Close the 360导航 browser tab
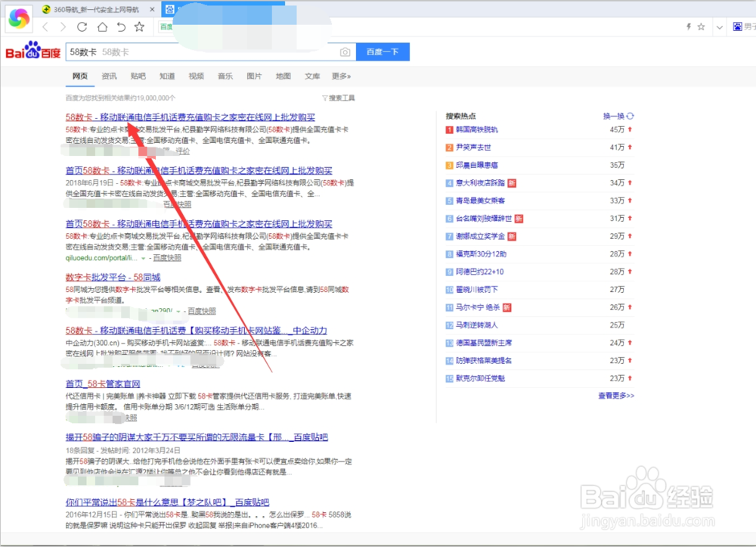This screenshot has height=547, width=756. point(152,9)
